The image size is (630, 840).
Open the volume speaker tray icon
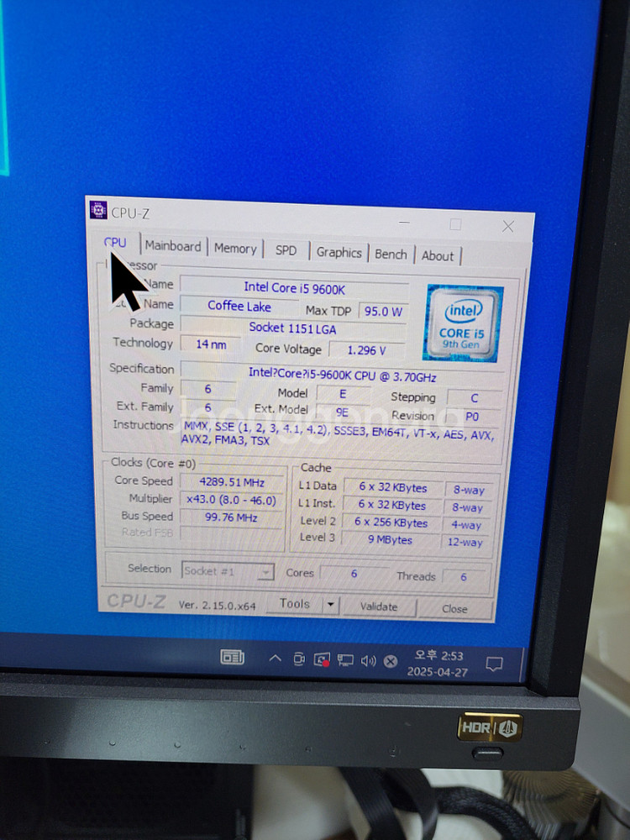368,661
